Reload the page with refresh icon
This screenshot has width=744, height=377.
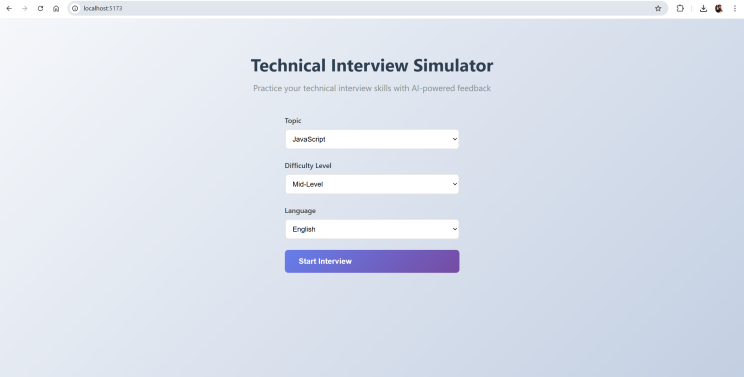click(x=40, y=9)
